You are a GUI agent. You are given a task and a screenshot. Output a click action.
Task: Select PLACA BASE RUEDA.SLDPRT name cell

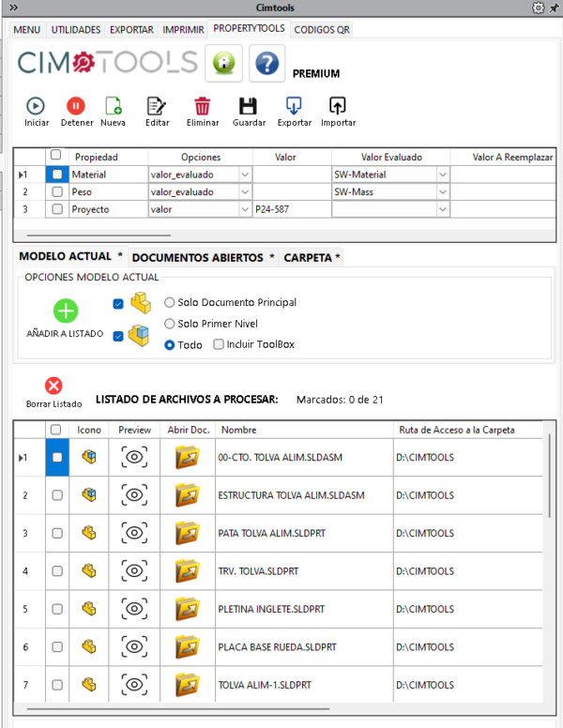point(304,647)
